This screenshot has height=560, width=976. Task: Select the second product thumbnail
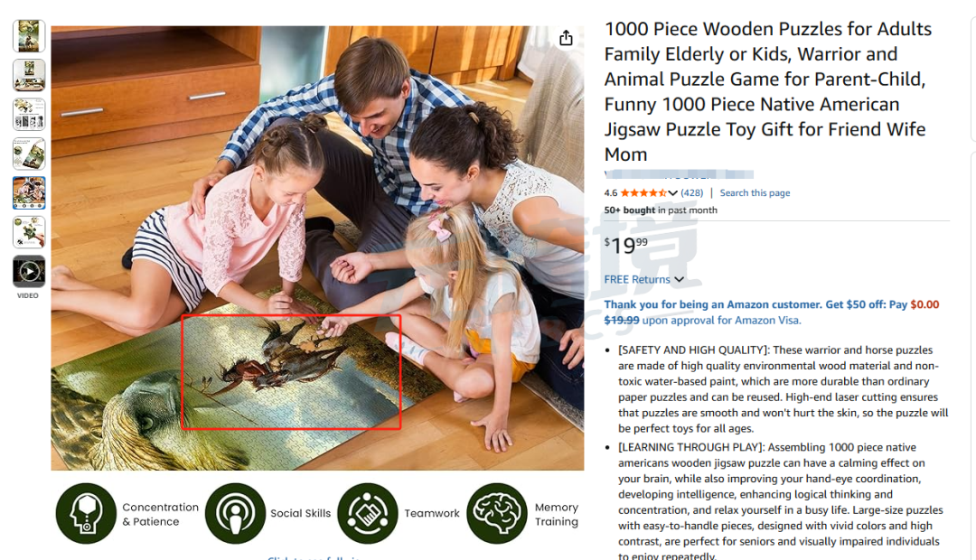click(x=29, y=75)
